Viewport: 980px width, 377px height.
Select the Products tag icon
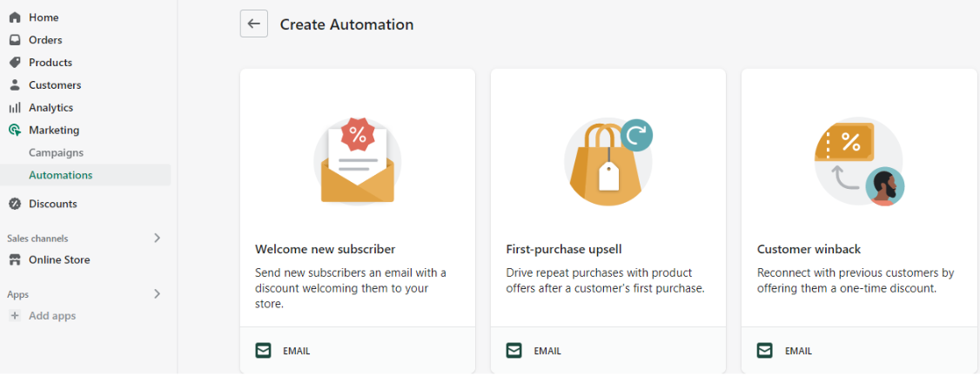pos(15,63)
